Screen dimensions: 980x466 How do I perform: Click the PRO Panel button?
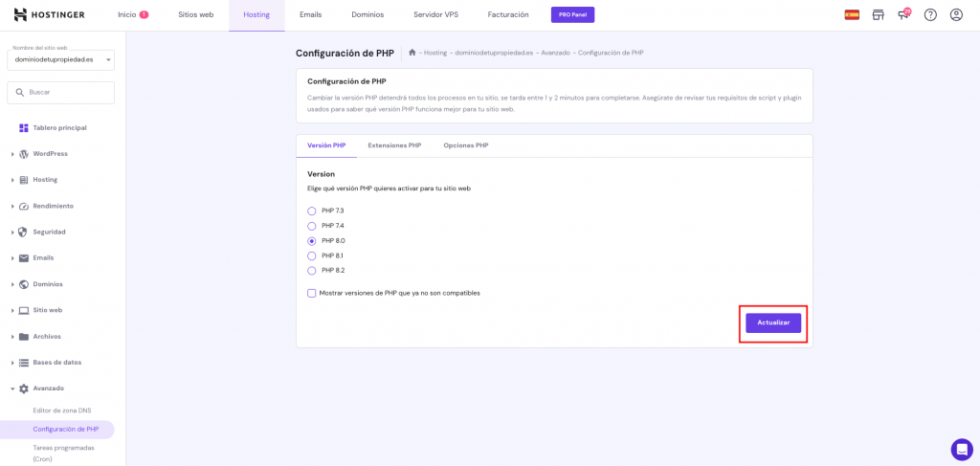click(x=572, y=14)
